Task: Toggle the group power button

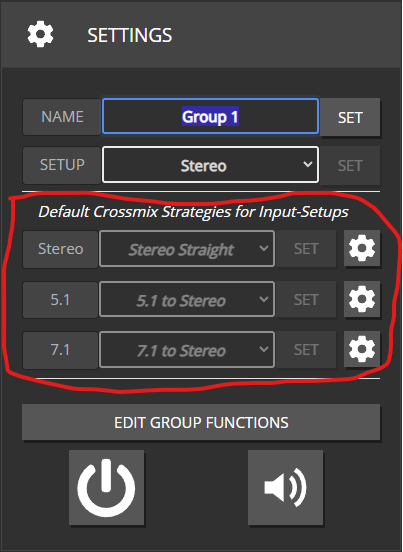Action: (x=106, y=488)
